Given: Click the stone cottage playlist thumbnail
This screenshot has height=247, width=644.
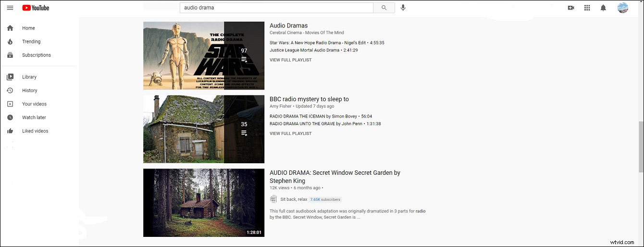Looking at the screenshot, I should pyautogui.click(x=204, y=129).
